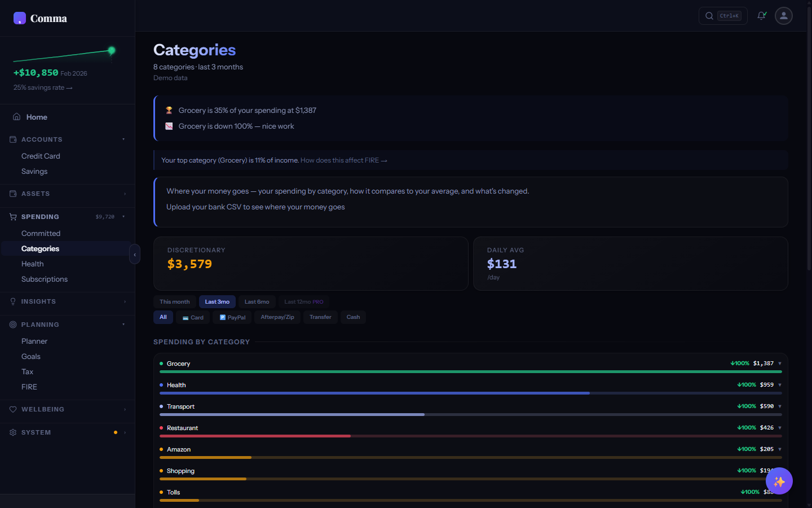Image resolution: width=812 pixels, height=508 pixels.
Task: Enable the PayPal payment filter
Action: pos(232,317)
